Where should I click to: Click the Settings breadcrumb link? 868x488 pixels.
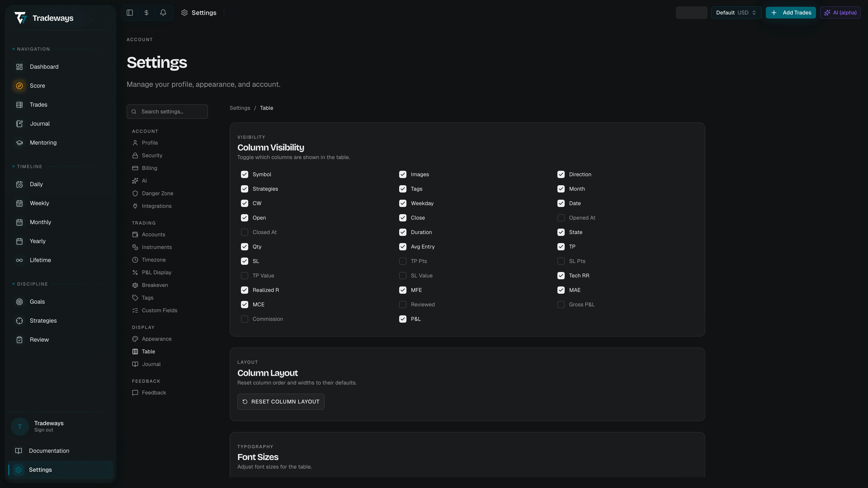(240, 108)
